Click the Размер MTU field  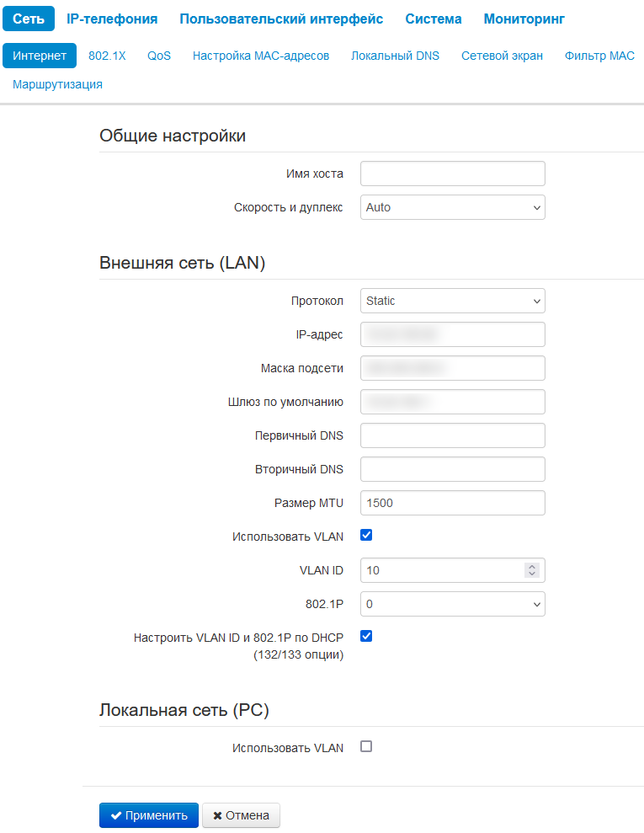pos(452,503)
